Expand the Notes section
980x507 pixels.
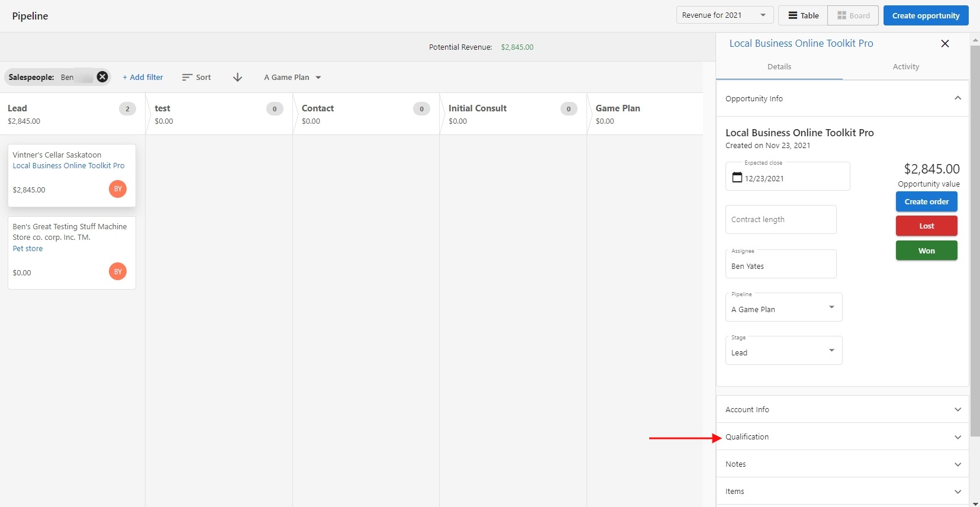pos(842,464)
